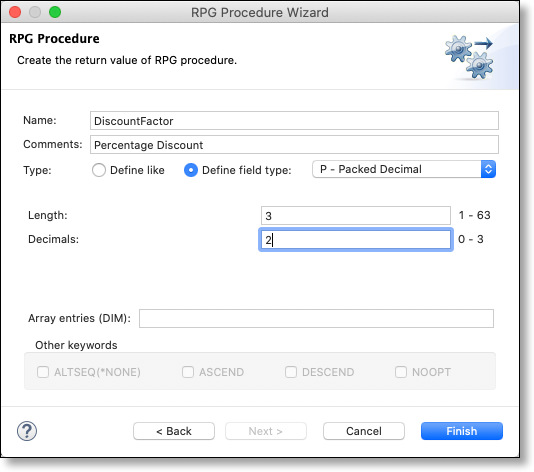Toggle the NOOPT checkbox
The height and width of the screenshot is (472, 534).
(401, 372)
